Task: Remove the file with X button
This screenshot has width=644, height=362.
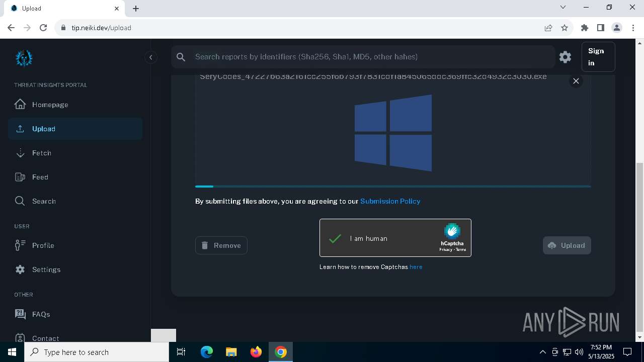Action: coord(576,81)
